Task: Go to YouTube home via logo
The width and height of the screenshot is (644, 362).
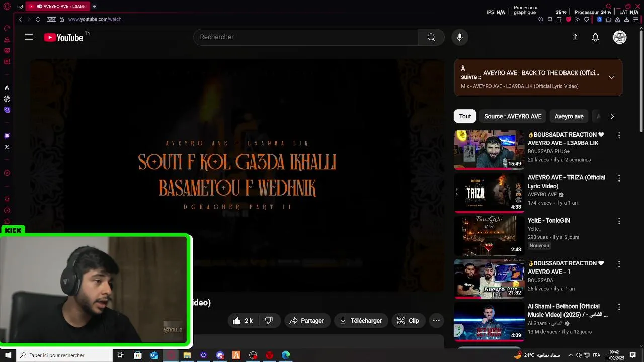Action: point(63,37)
